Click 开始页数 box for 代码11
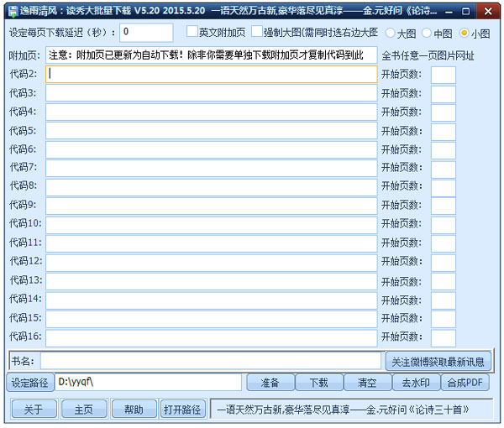This screenshot has height=428, width=504. (x=444, y=244)
